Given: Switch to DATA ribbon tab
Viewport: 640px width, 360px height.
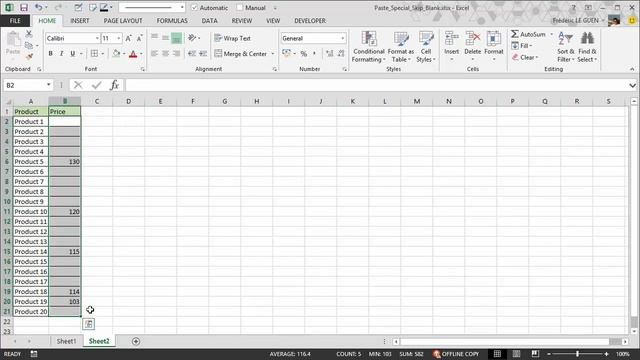Looking at the screenshot, I should (209, 20).
